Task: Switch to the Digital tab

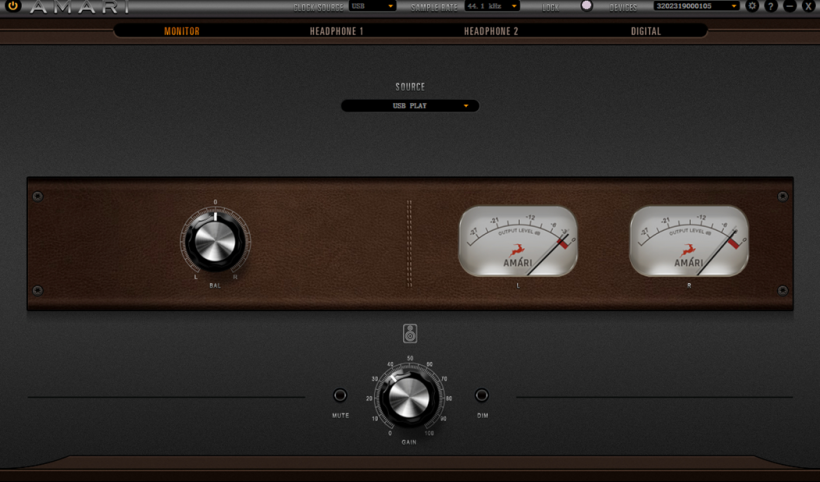Action: [646, 31]
